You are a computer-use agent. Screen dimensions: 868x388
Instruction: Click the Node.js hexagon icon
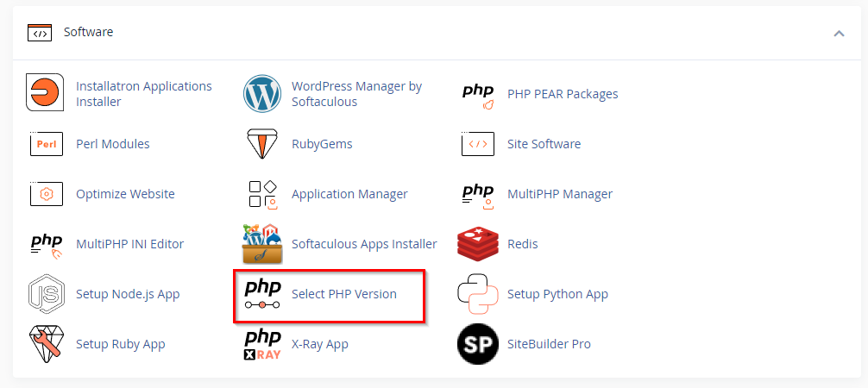[x=47, y=293]
